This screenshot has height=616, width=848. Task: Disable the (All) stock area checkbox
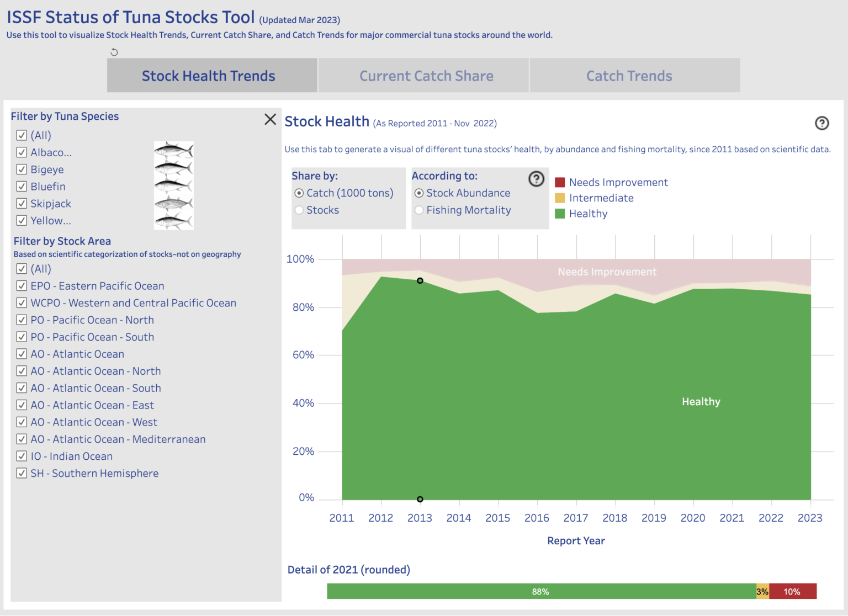pyautogui.click(x=22, y=269)
